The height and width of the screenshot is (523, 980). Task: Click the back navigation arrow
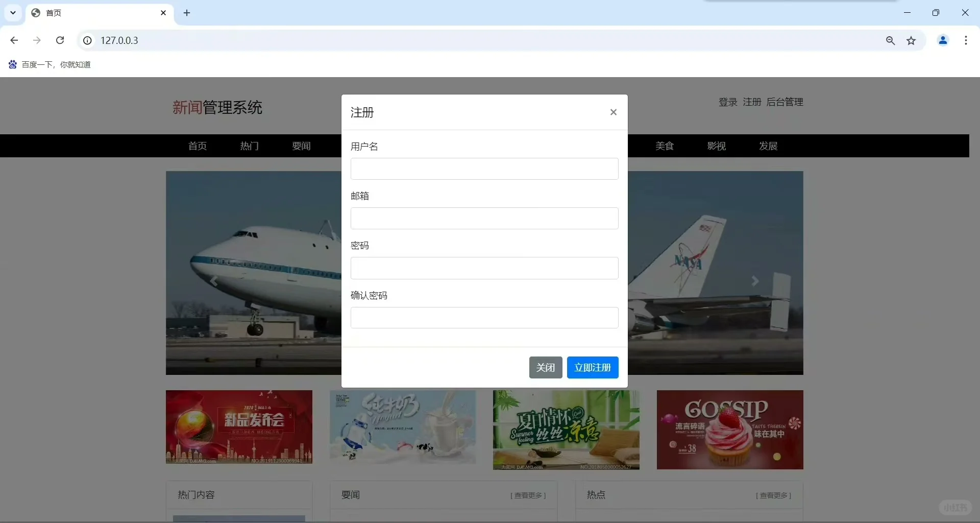tap(14, 40)
